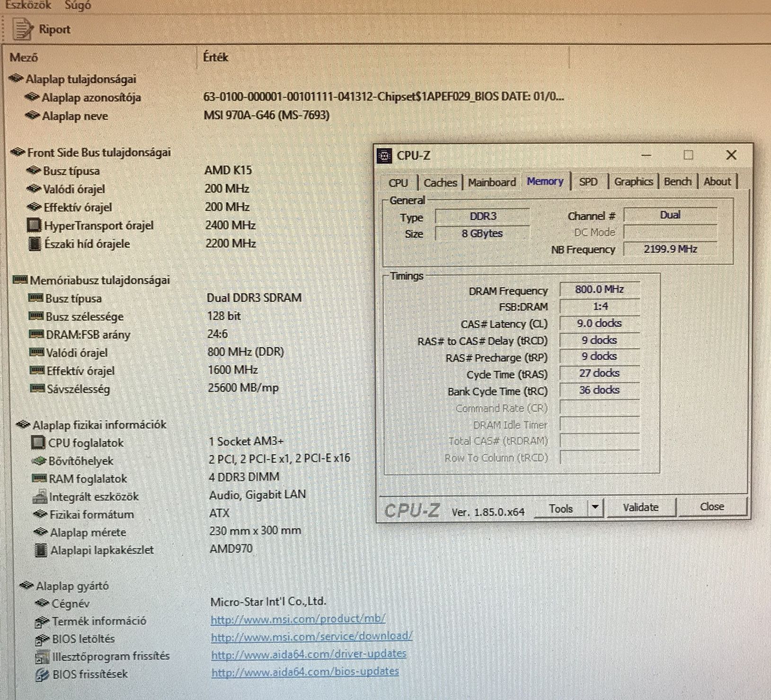Click the Illesztőprogram frissítés icon
This screenshot has height=700, width=771.
tap(43, 657)
